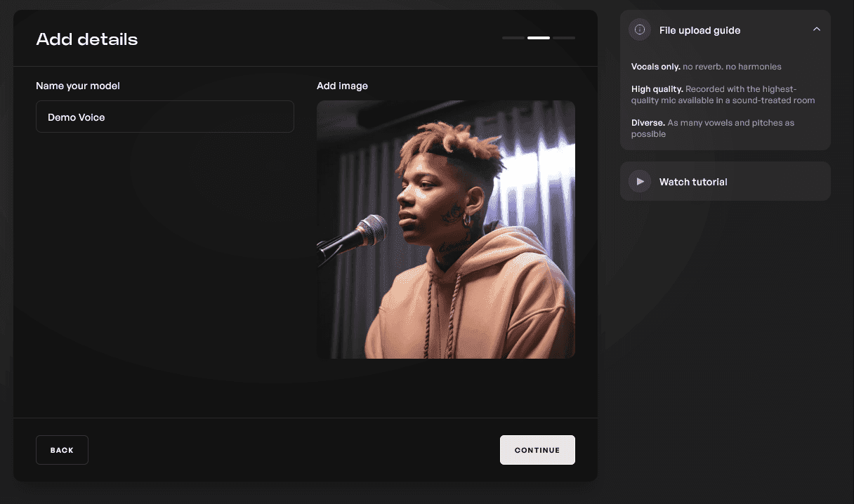Focus the Name your model field
The image size is (854, 504).
[165, 117]
